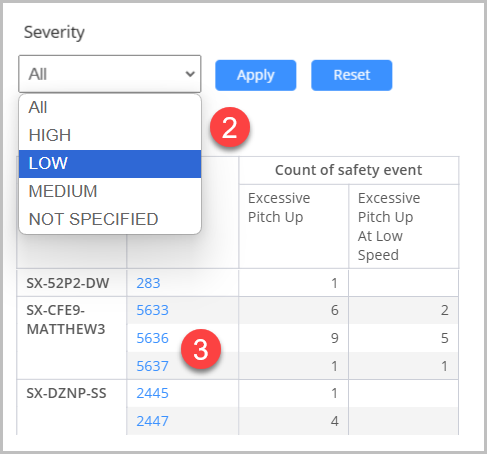Click the Apply button
This screenshot has width=487, height=454.
click(x=256, y=75)
